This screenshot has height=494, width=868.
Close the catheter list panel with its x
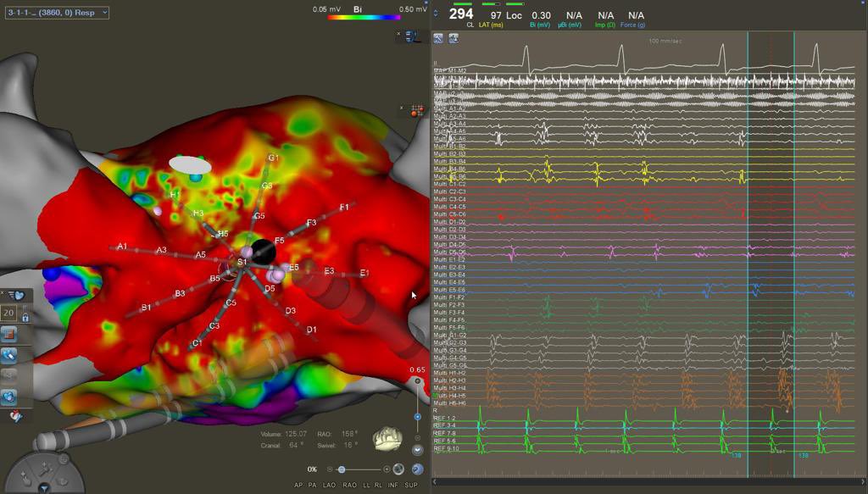point(398,34)
